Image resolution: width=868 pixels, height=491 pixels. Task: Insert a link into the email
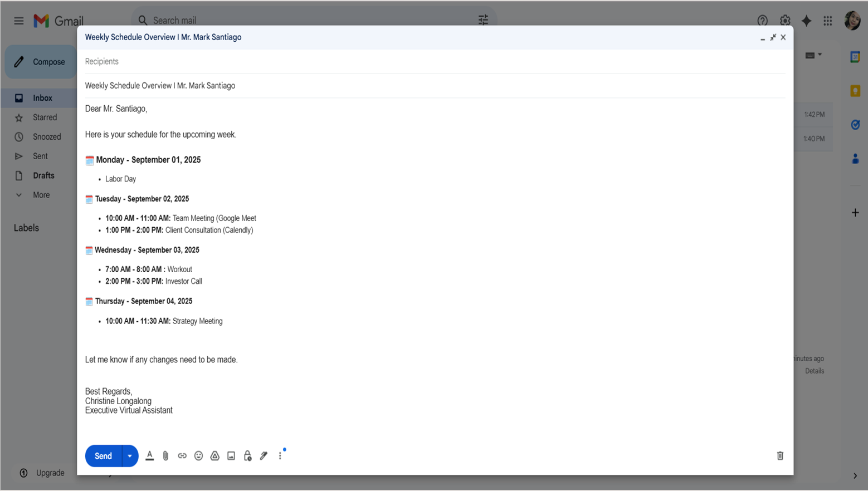[182, 456]
